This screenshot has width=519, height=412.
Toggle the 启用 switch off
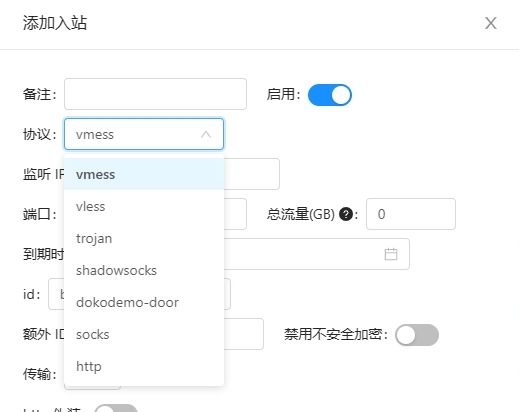click(330, 95)
